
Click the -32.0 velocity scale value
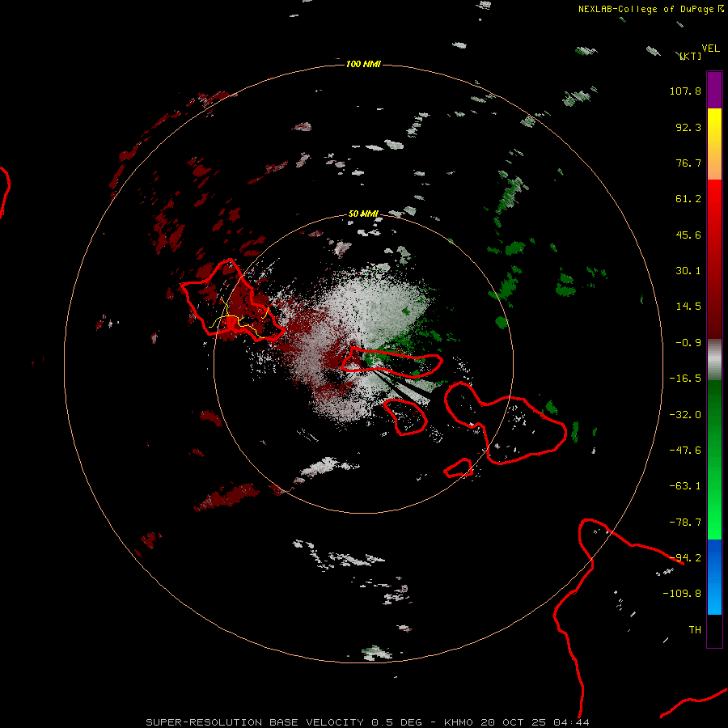pos(685,415)
